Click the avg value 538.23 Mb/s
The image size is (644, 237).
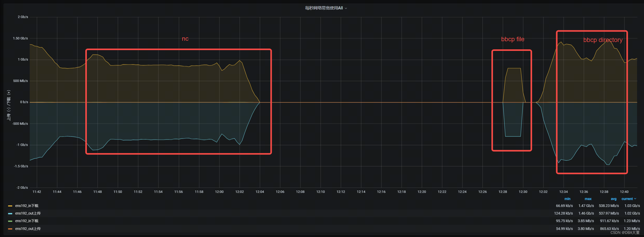(609, 206)
